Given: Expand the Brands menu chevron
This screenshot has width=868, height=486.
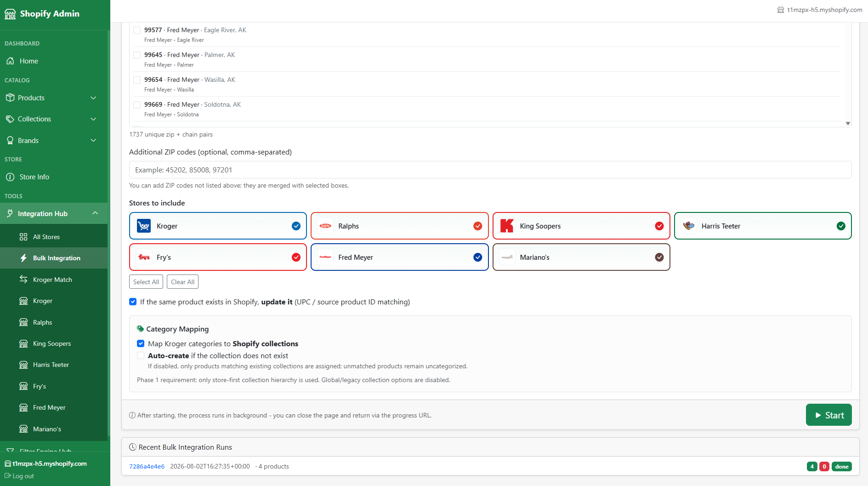Looking at the screenshot, I should [93, 141].
